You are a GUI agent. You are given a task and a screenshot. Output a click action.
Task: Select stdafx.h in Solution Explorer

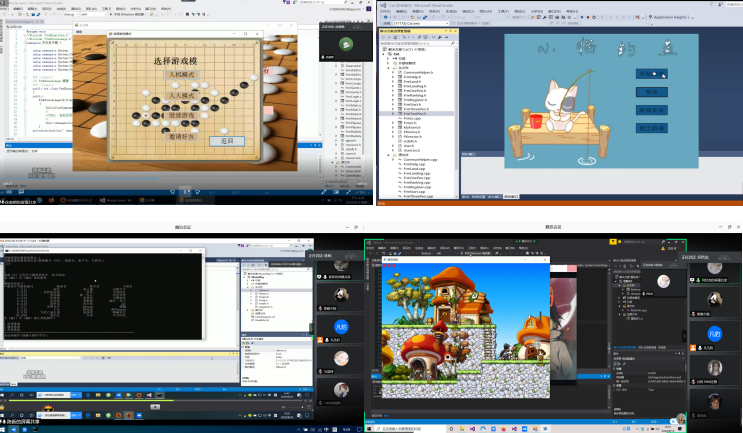(x=410, y=141)
